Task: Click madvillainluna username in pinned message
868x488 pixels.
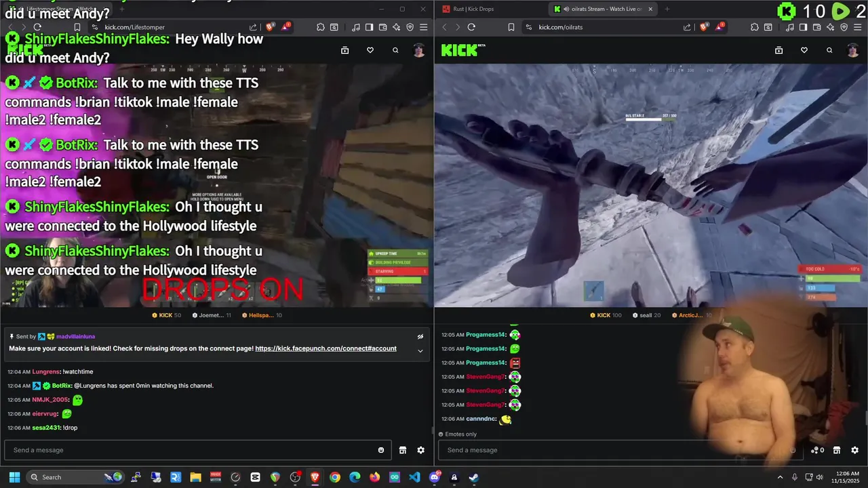Action: pyautogui.click(x=75, y=336)
